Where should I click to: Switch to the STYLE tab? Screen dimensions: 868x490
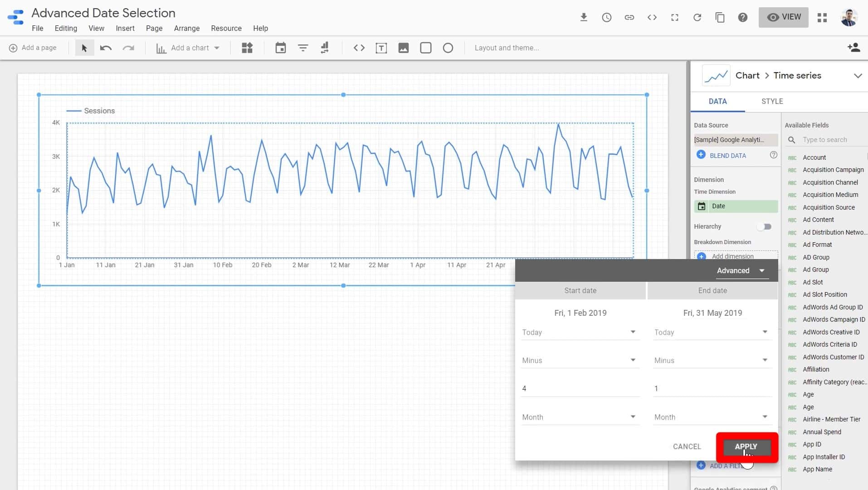772,101
